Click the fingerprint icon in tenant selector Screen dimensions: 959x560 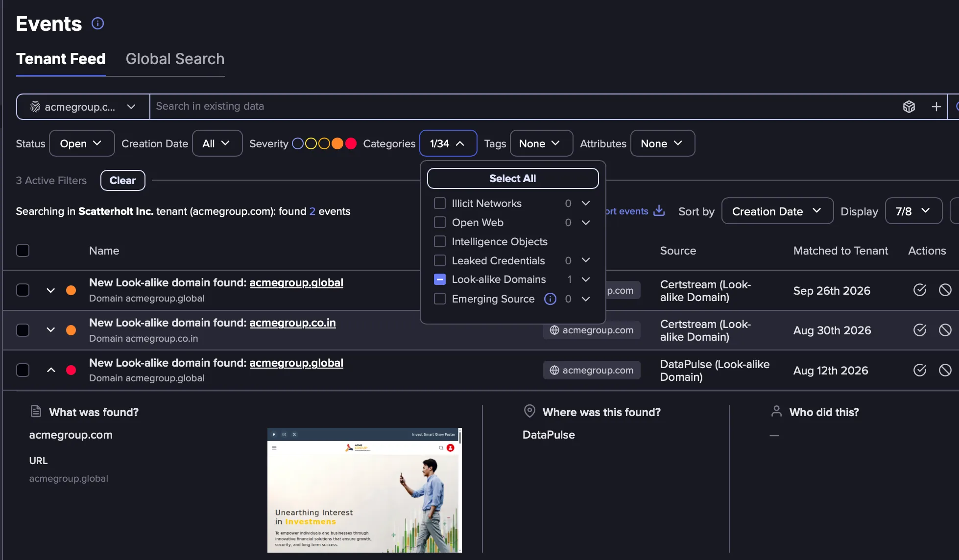pyautogui.click(x=35, y=107)
